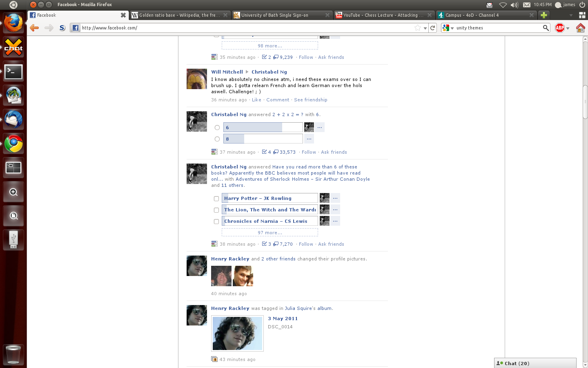Click the orange Back arrow in Firefox
Screen dimensions: 588x368
pyautogui.click(x=34, y=28)
